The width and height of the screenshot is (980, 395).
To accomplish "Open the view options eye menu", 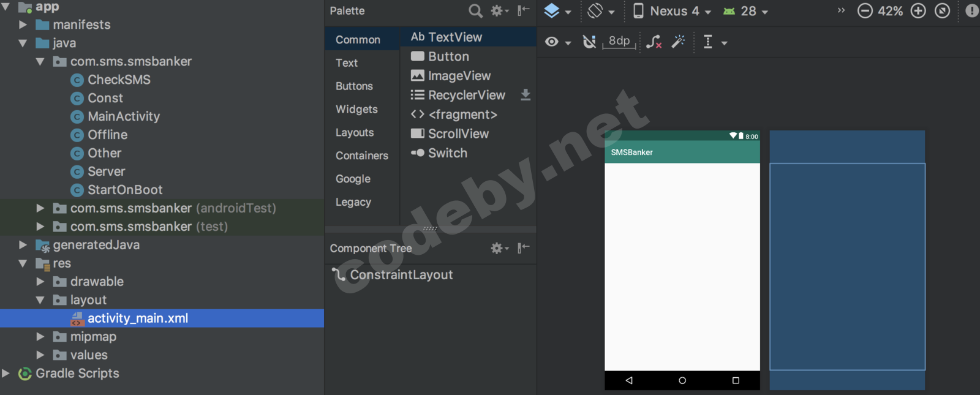I will 558,42.
